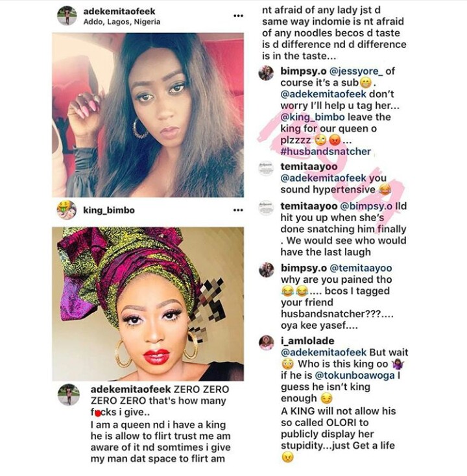
Task: Open the i_amlolade username
Action: click(307, 341)
